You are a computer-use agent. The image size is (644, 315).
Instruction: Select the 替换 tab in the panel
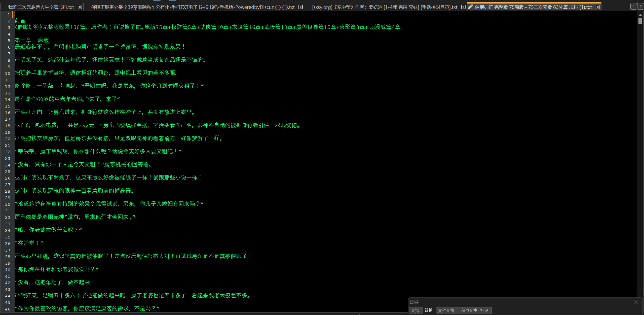click(x=428, y=310)
